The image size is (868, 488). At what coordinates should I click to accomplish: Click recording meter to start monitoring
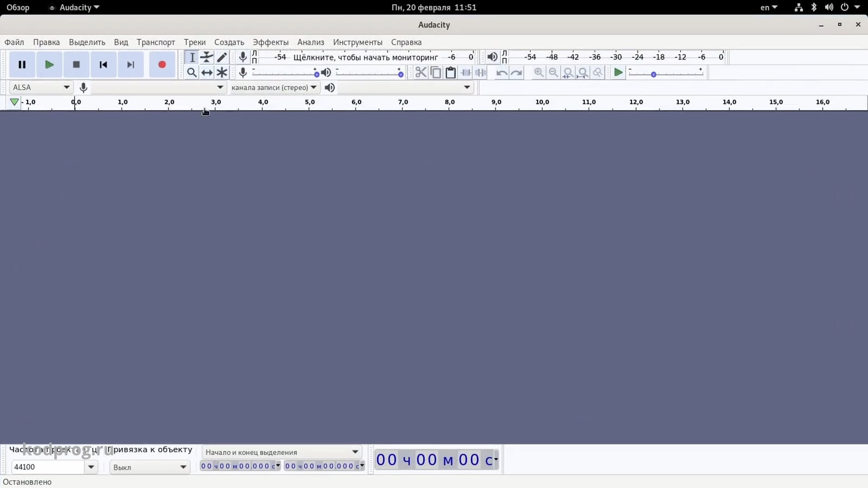point(366,57)
